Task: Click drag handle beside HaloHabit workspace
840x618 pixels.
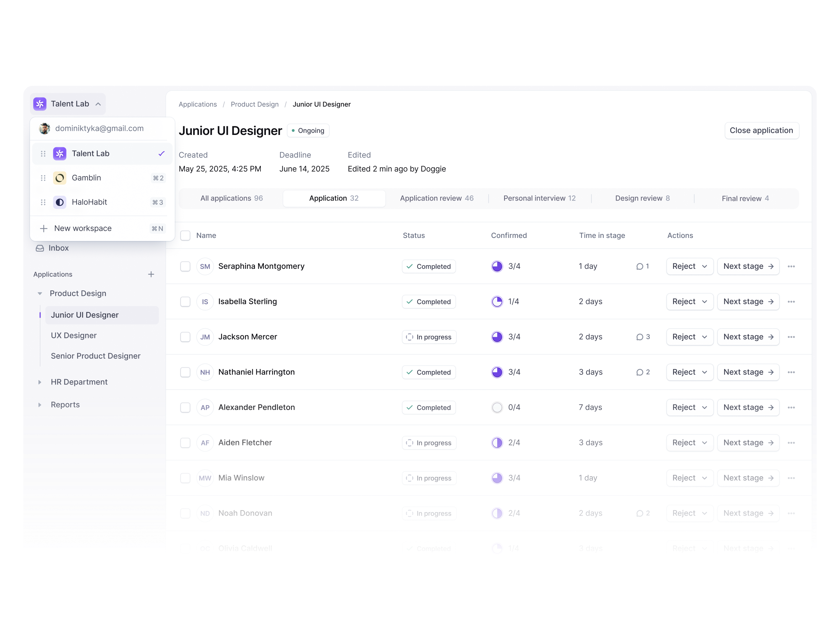Action: [43, 202]
